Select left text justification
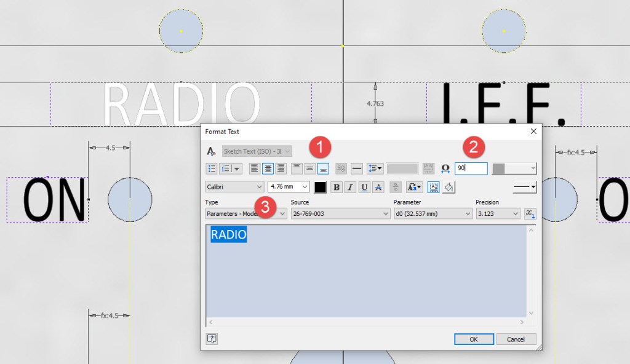This screenshot has height=364, width=630. tap(253, 168)
